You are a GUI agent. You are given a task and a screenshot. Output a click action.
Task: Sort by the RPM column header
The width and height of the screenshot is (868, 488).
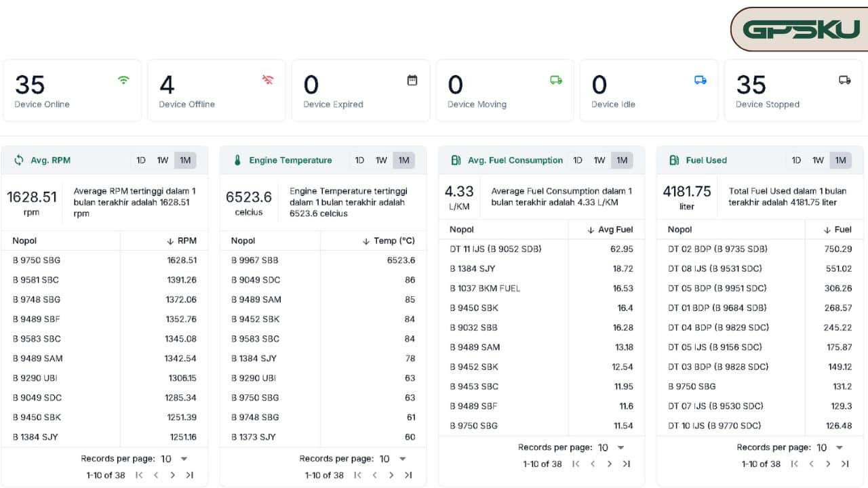pos(181,241)
